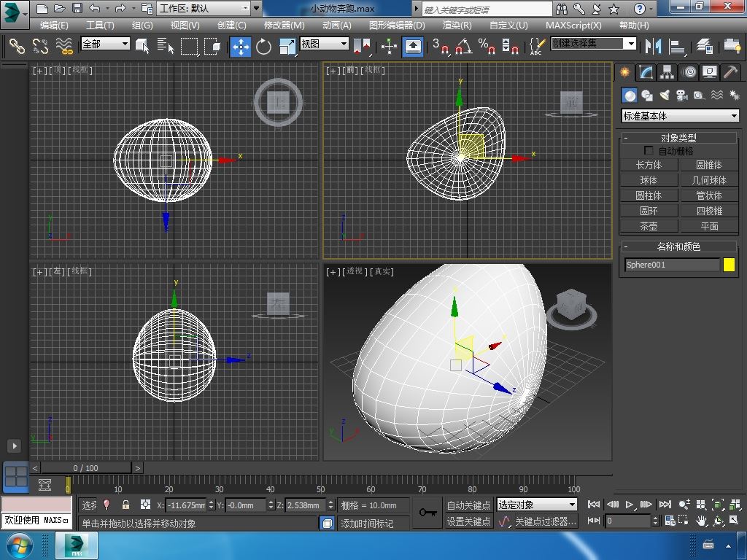Viewport: 747px width, 560px height.
Task: Open the 修改器(M) menu
Action: pyautogui.click(x=284, y=26)
